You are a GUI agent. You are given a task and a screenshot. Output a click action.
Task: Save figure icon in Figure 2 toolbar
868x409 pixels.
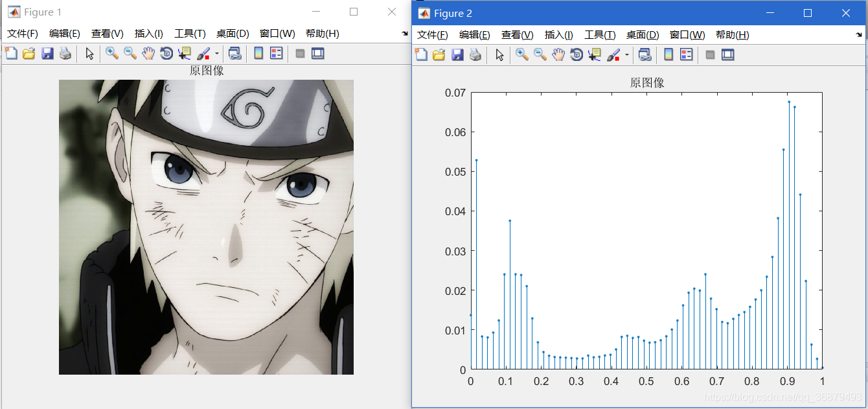coord(457,54)
